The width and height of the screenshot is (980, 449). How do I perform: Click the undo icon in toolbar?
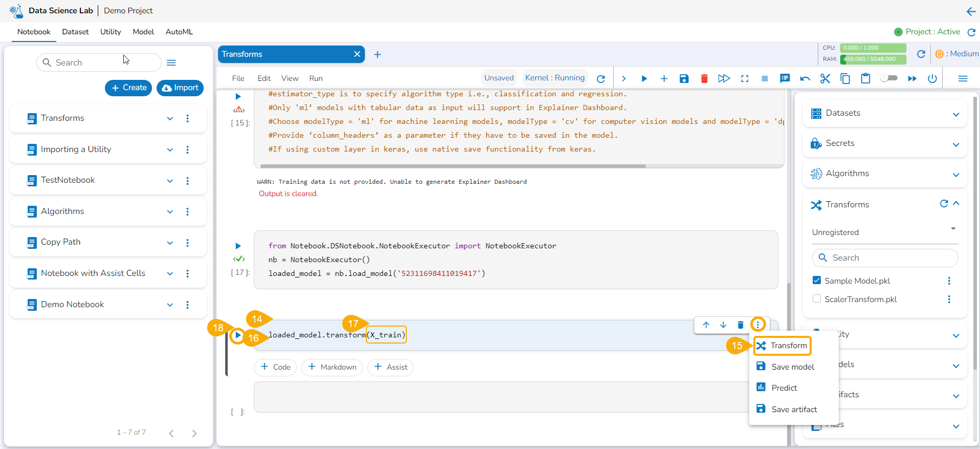805,78
